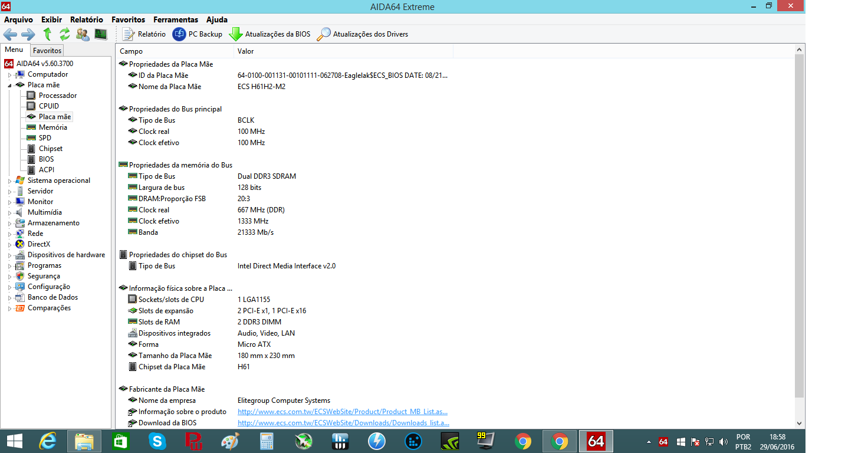Click the selected Placa mãe child item
The image size is (868, 453).
click(x=55, y=117)
